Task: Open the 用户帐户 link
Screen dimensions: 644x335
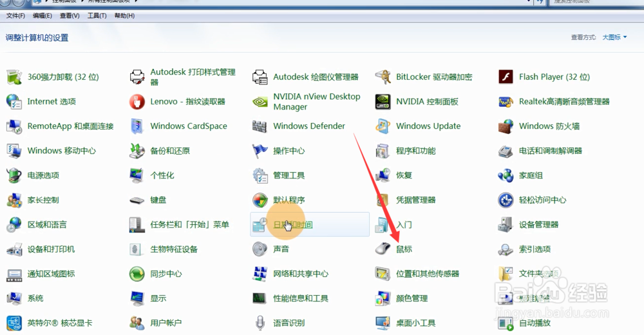Action: (x=166, y=323)
